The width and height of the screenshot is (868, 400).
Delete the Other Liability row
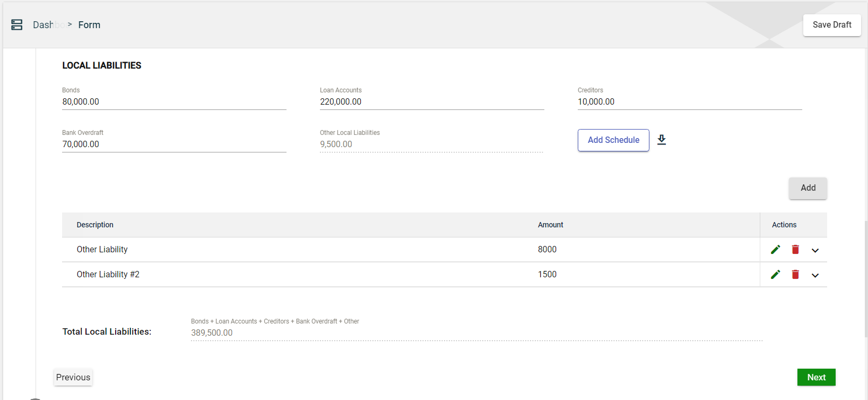coord(795,250)
